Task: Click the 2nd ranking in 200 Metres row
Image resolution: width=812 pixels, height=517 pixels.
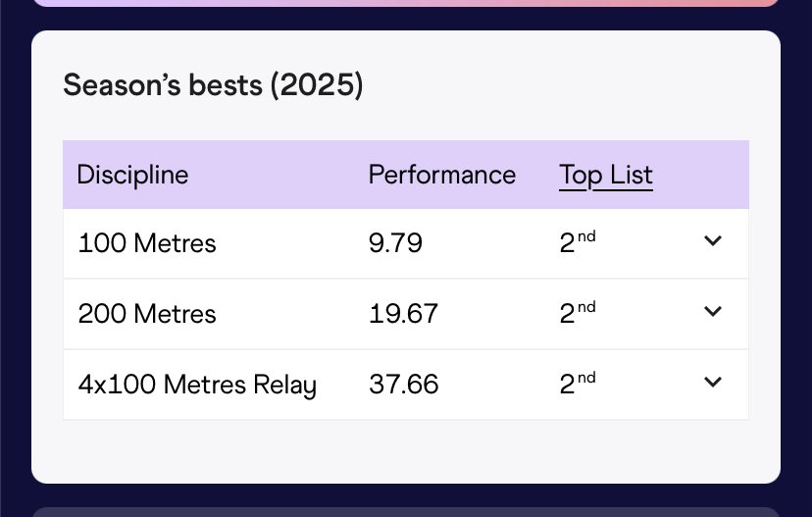Action: coord(578,312)
